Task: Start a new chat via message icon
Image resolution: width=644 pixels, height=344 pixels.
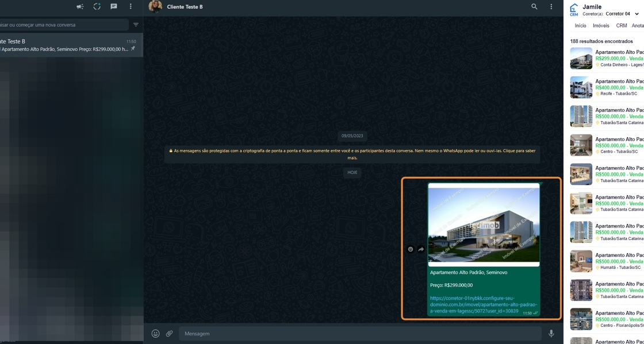Action: [x=114, y=7]
